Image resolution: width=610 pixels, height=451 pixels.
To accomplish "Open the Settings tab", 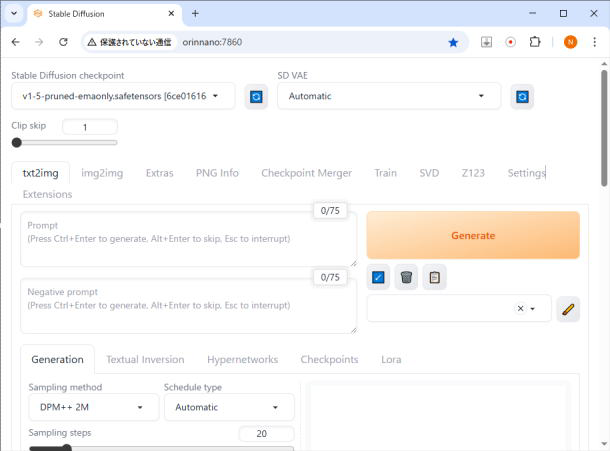I will pos(526,172).
